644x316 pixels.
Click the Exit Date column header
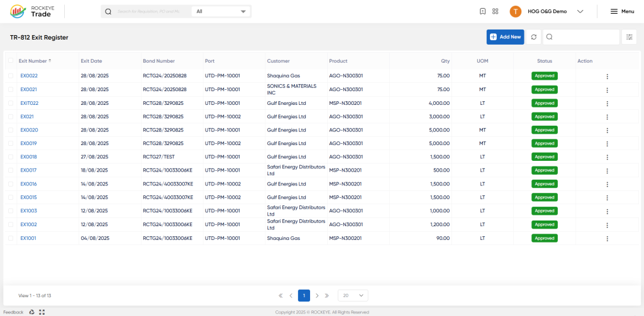tap(91, 61)
